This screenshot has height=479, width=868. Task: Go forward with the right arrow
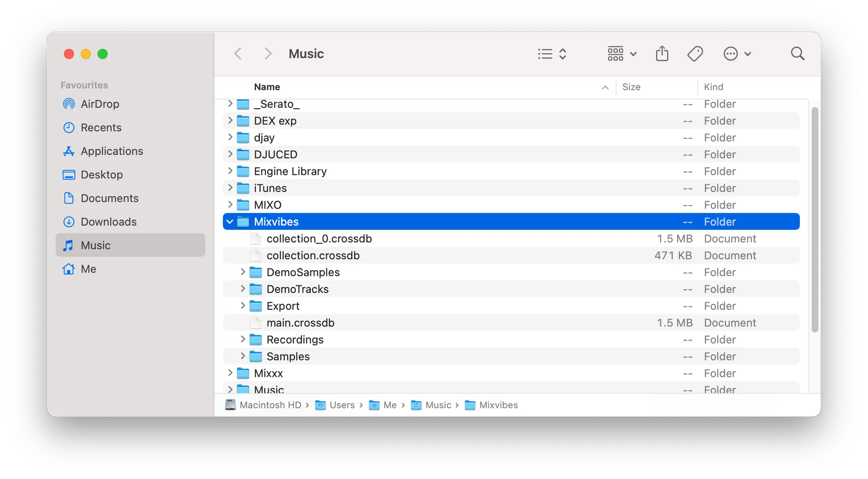point(268,54)
